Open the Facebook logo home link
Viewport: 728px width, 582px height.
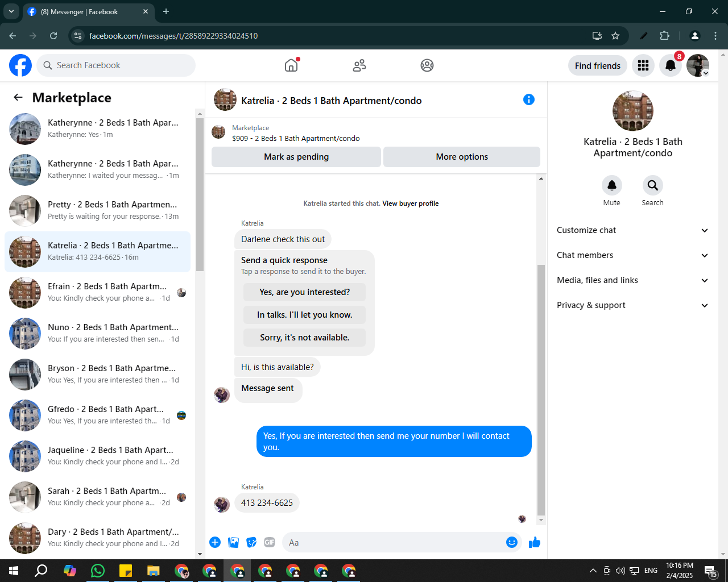click(x=20, y=65)
